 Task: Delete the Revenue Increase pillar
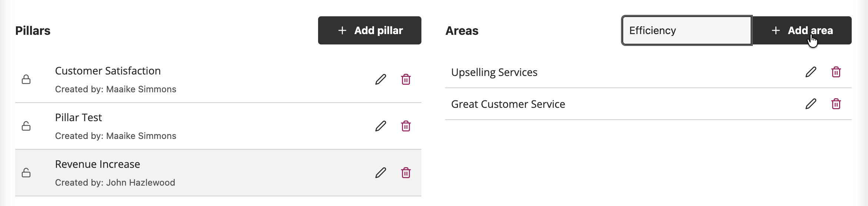[x=406, y=173]
